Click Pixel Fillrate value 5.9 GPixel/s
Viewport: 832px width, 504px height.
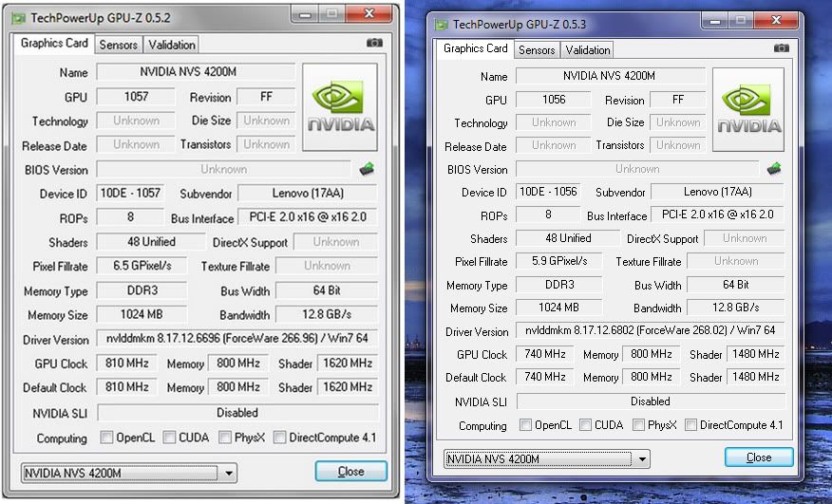559,261
